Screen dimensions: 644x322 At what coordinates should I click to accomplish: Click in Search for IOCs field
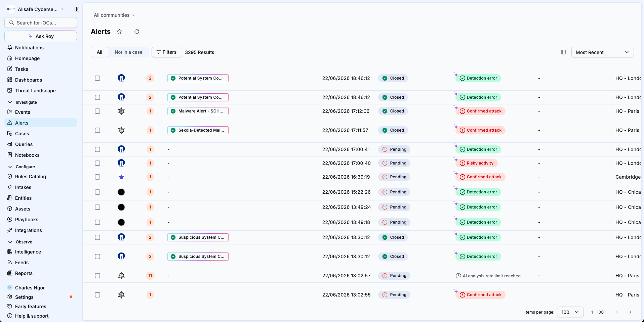point(41,22)
